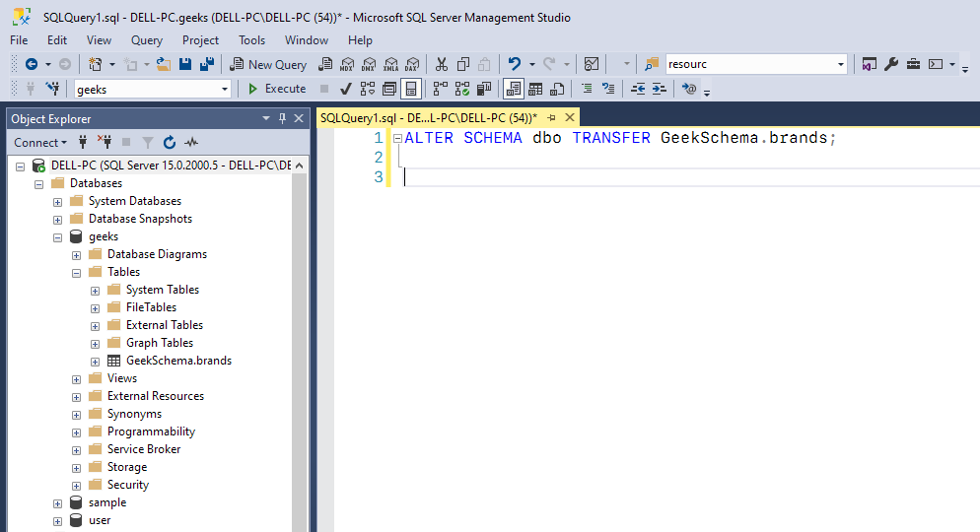
Task: Comment out the selected lines icon
Action: [x=587, y=89]
